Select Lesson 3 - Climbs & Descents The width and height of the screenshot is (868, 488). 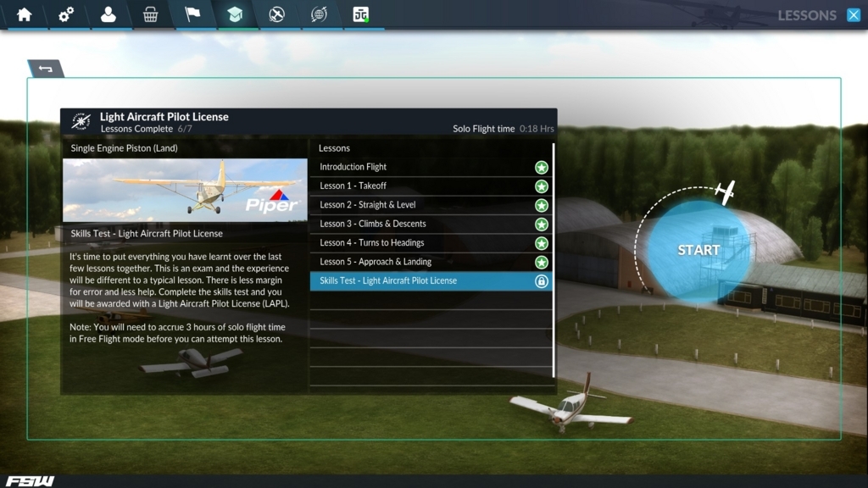point(431,224)
